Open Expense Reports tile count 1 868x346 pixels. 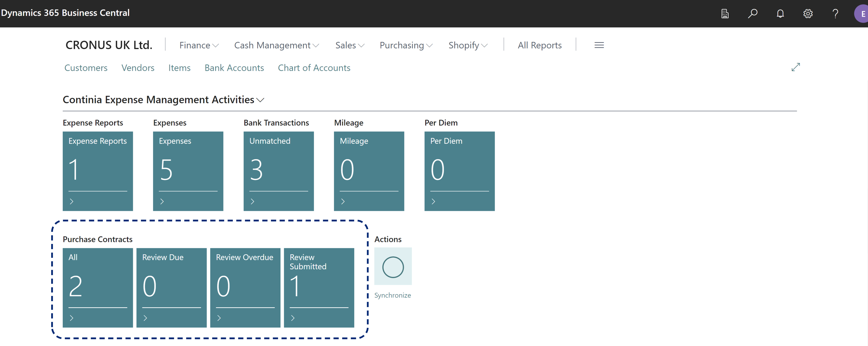tap(98, 171)
